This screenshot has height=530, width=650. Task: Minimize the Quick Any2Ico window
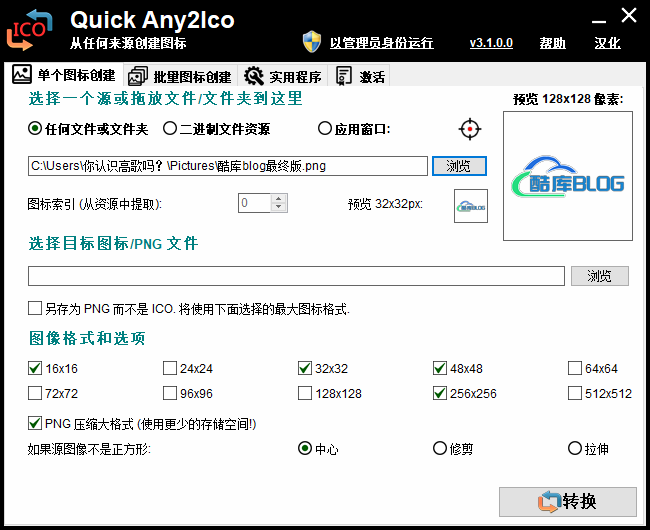pos(599,19)
